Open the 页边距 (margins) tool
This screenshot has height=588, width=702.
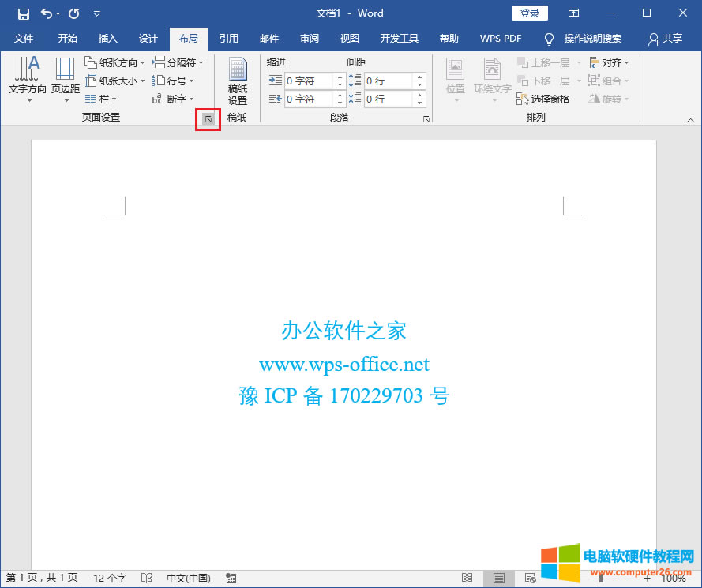(x=65, y=79)
